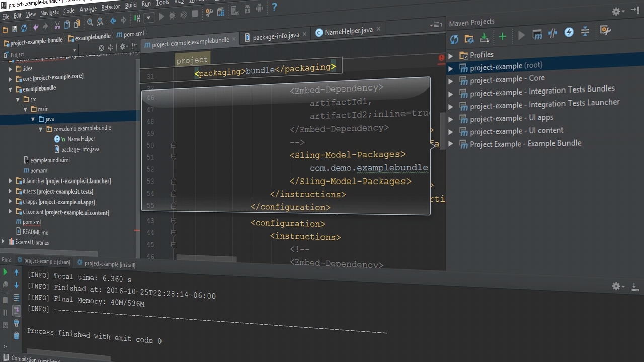The height and width of the screenshot is (362, 644).
Task: Expand the Profiles node in Maven Projects
Action: tap(451, 56)
